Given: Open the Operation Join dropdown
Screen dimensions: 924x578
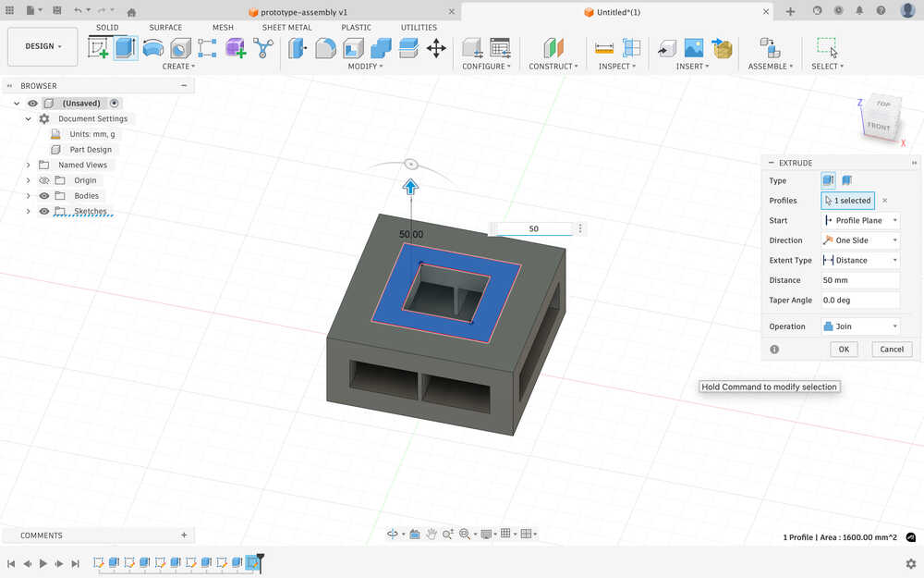Looking at the screenshot, I should click(x=859, y=326).
